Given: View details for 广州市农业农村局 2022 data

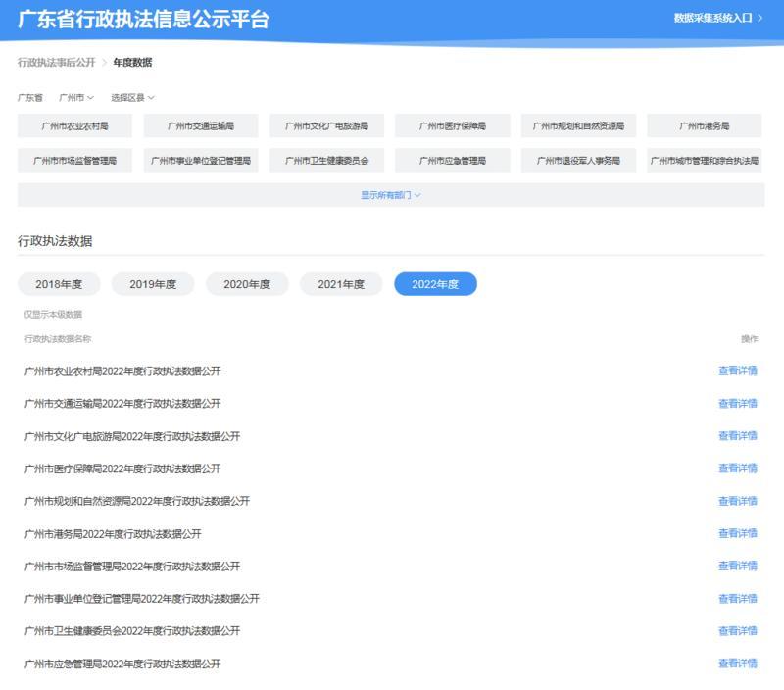Looking at the screenshot, I should [737, 371].
